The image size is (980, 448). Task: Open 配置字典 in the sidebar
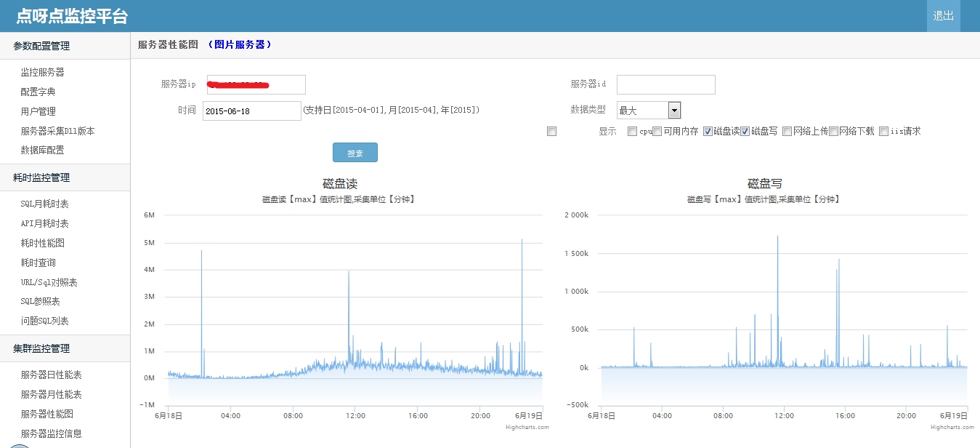(38, 92)
